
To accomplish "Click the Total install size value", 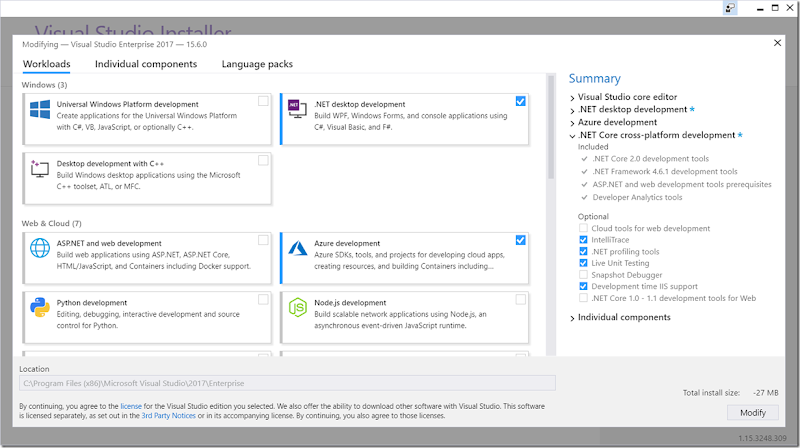I will (765, 393).
